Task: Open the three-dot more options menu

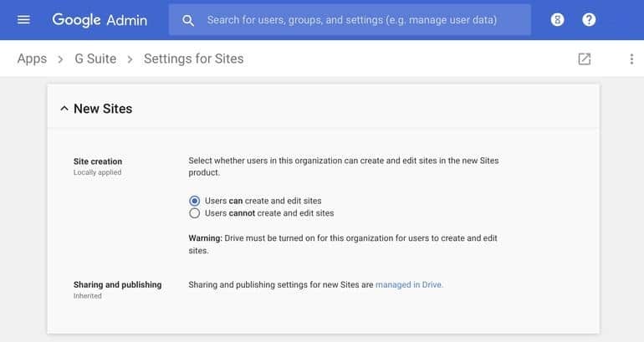Action: point(631,59)
